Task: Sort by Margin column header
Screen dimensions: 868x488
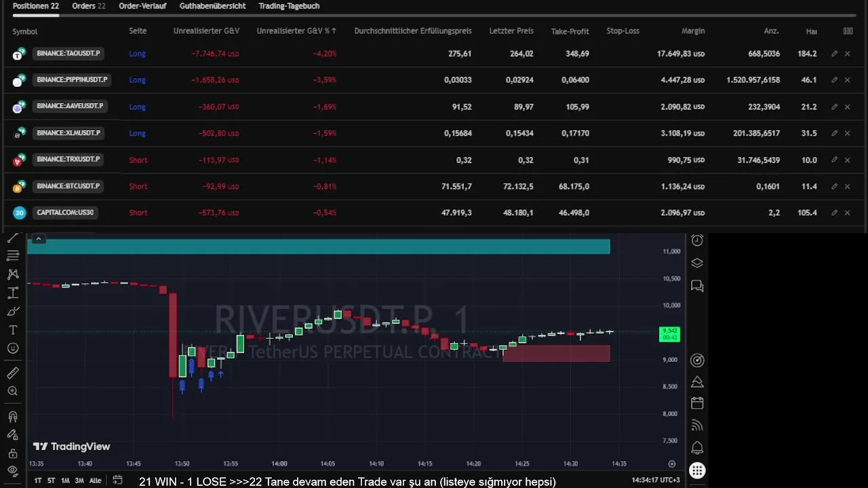Action: [693, 31]
